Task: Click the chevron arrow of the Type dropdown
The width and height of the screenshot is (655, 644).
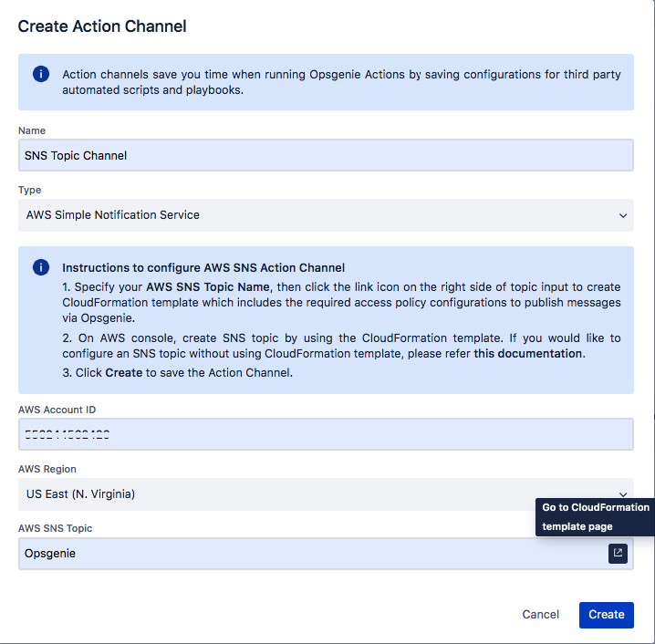Action: [x=623, y=215]
